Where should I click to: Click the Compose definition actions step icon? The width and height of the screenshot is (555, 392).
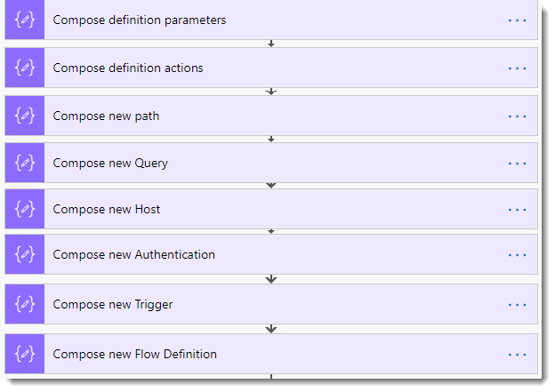coord(24,68)
